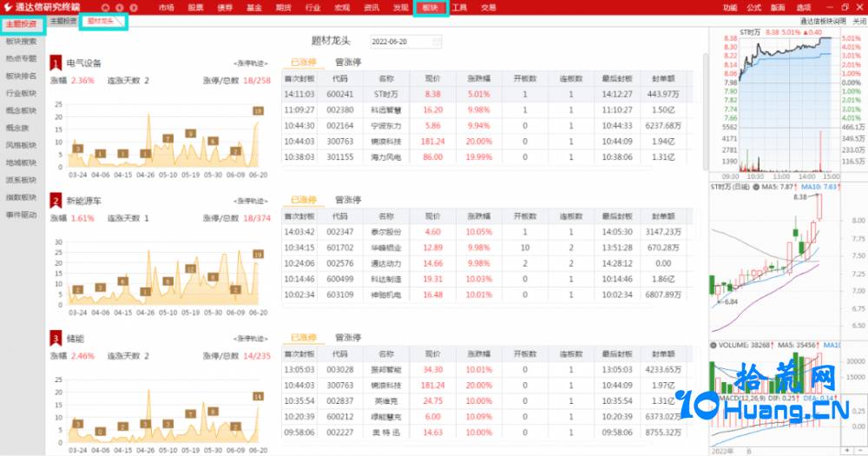Click the forward arrow round icon in title bar

(134, 8)
